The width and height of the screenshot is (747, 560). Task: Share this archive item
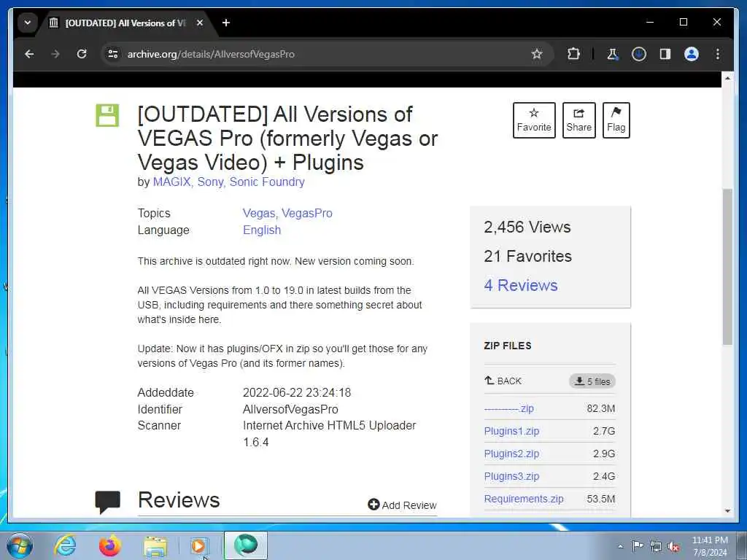[578, 120]
